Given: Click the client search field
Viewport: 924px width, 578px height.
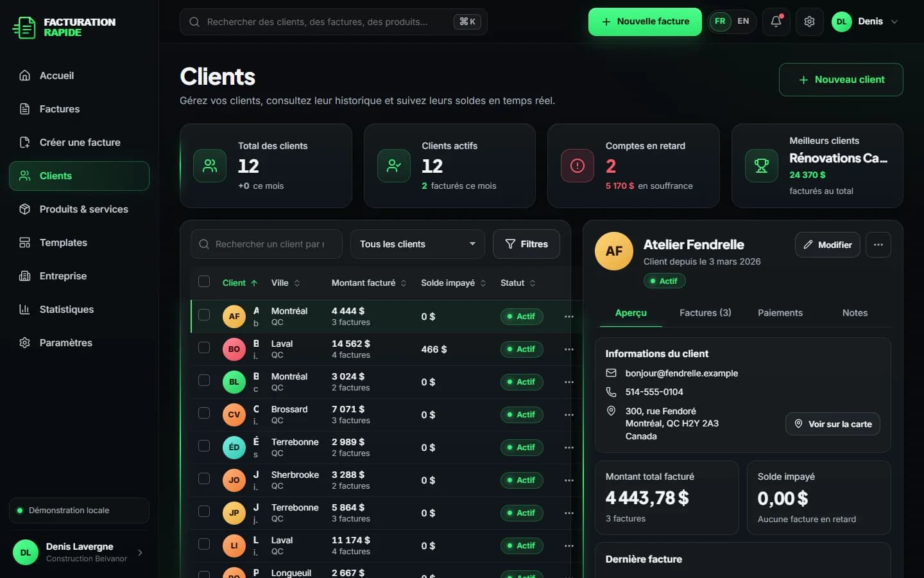Looking at the screenshot, I should tap(266, 244).
